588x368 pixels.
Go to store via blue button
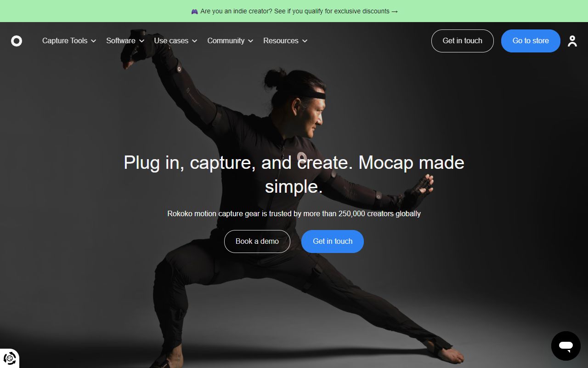point(531,41)
